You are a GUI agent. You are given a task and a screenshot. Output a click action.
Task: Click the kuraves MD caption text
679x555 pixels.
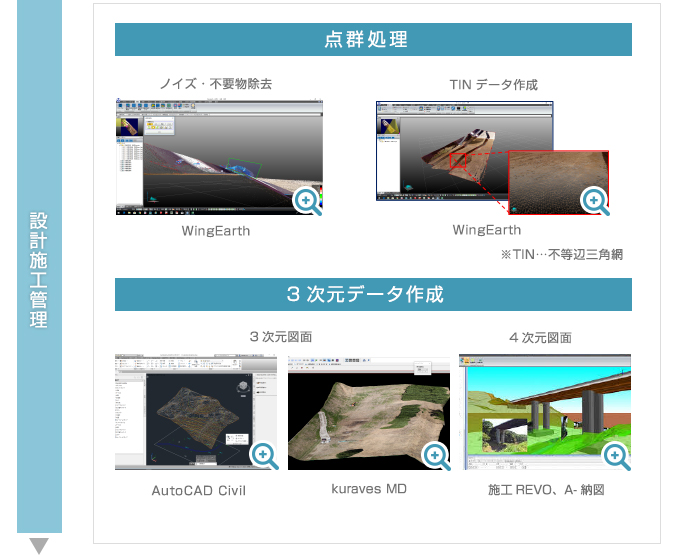[x=369, y=489]
